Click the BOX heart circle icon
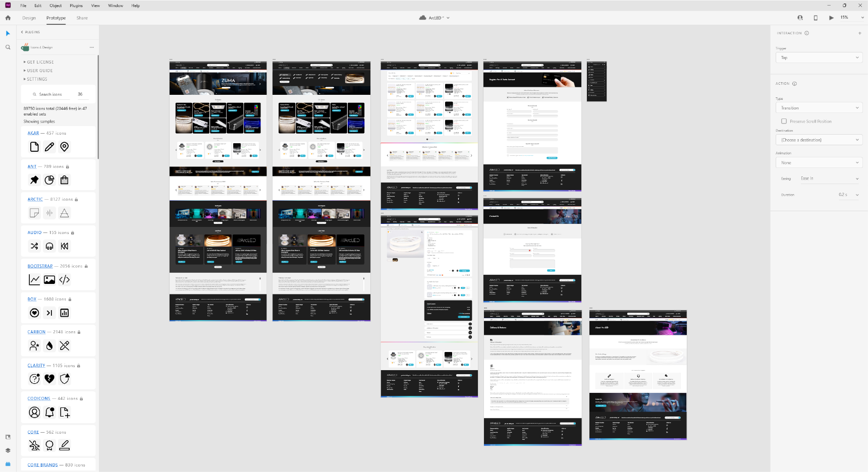868x472 pixels. point(34,313)
